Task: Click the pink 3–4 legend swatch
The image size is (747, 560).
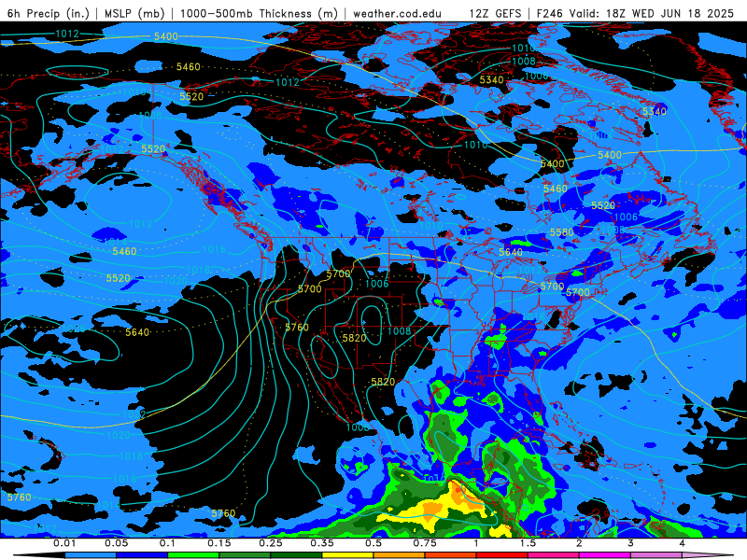Action: pyautogui.click(x=656, y=555)
